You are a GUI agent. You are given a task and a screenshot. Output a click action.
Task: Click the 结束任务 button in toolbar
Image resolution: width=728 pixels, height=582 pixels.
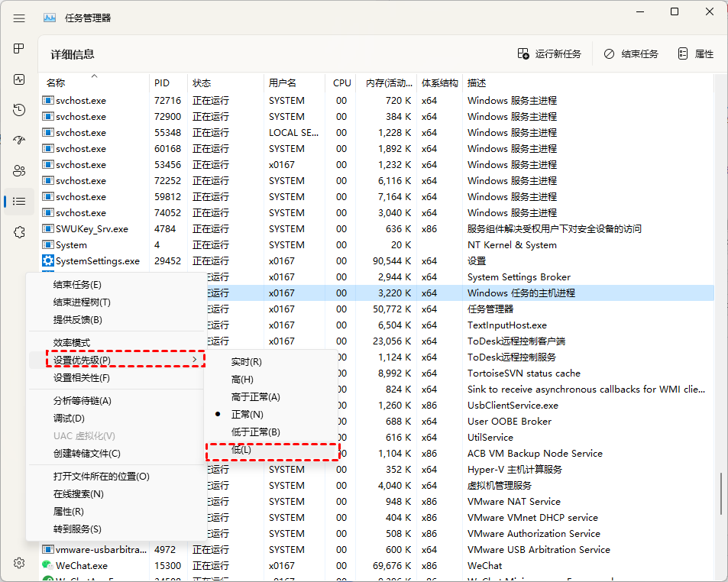click(x=631, y=54)
